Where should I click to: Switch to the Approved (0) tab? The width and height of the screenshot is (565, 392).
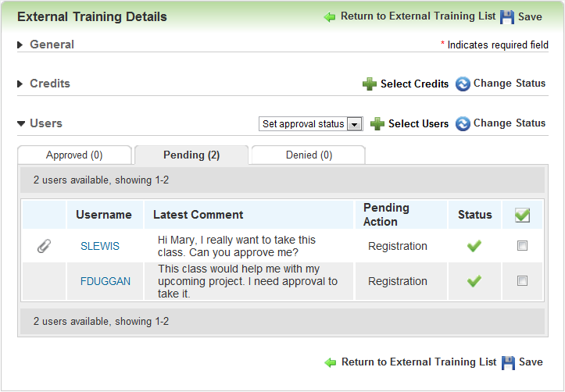coord(74,155)
